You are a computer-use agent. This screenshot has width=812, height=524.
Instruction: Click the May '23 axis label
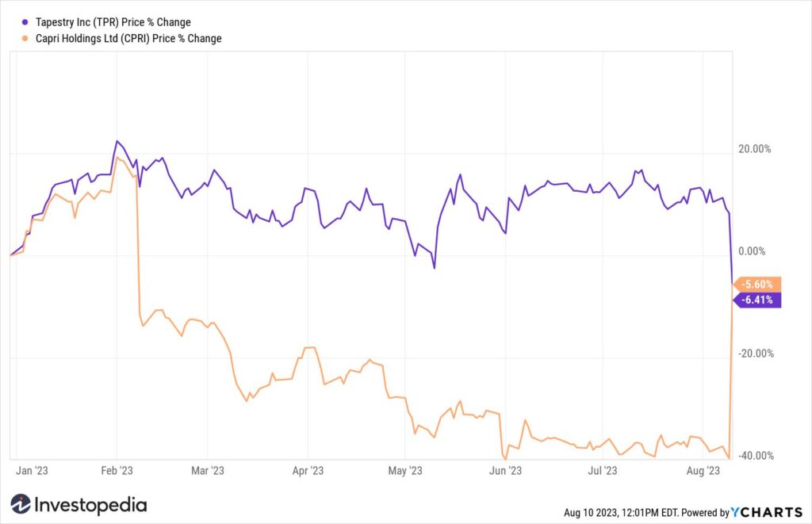405,471
